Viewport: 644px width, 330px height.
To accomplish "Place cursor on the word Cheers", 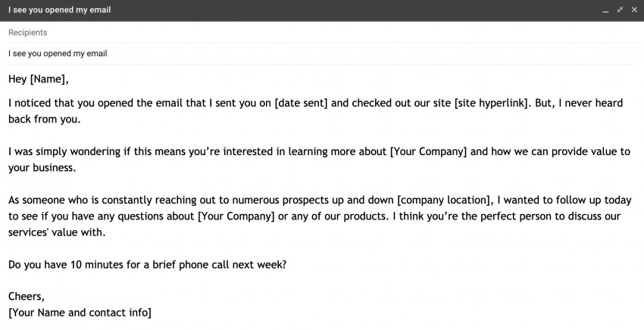I will (25, 297).
